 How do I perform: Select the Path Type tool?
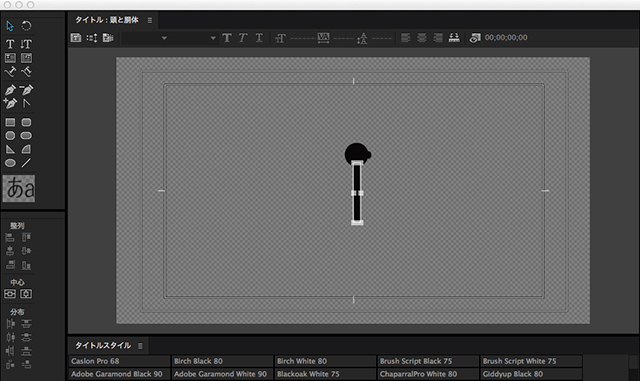point(10,72)
